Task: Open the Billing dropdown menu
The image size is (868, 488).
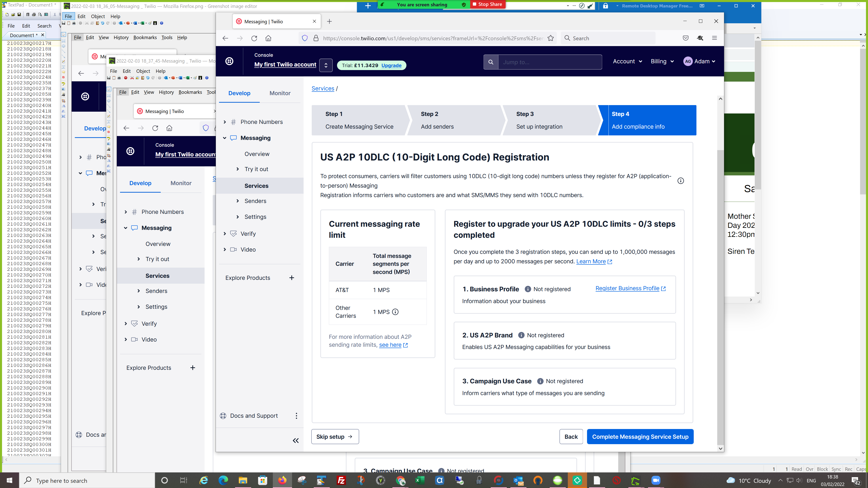Action: 662,61
